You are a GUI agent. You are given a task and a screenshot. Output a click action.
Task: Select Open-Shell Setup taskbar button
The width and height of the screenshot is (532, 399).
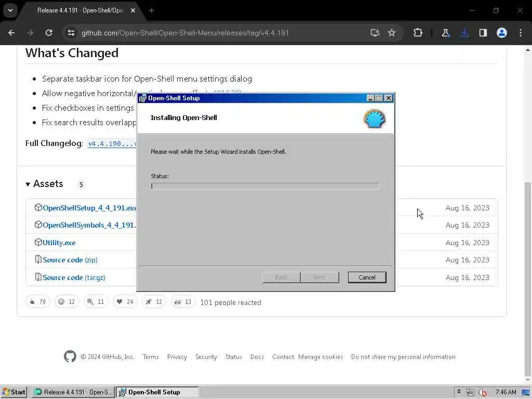(157, 392)
